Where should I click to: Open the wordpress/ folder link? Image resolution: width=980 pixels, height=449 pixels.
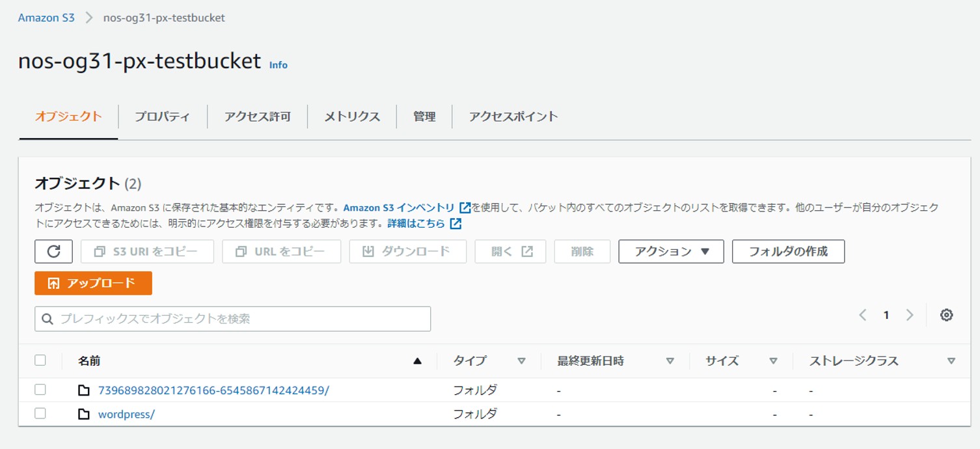point(126,414)
